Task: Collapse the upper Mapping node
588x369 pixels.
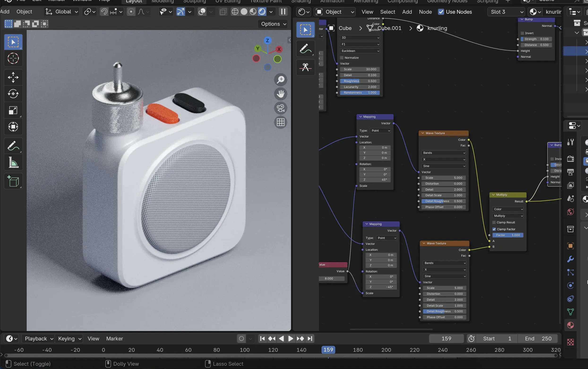Action: (361, 117)
